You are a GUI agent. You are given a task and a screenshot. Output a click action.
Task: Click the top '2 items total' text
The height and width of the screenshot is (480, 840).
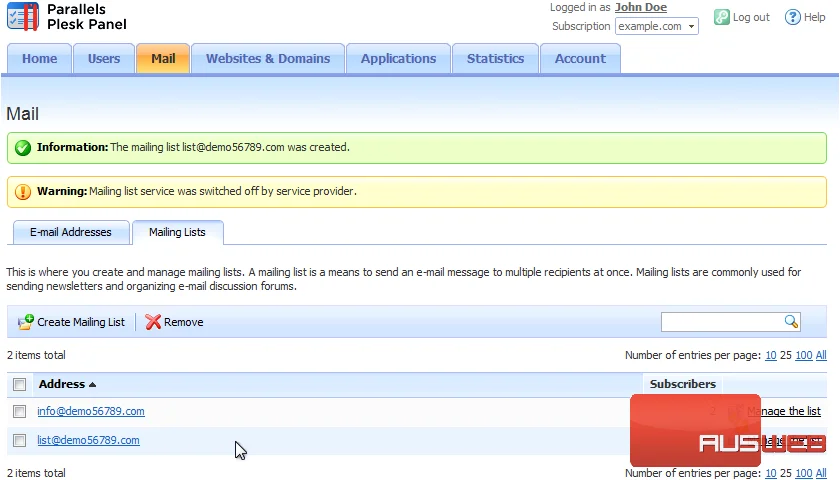click(36, 355)
